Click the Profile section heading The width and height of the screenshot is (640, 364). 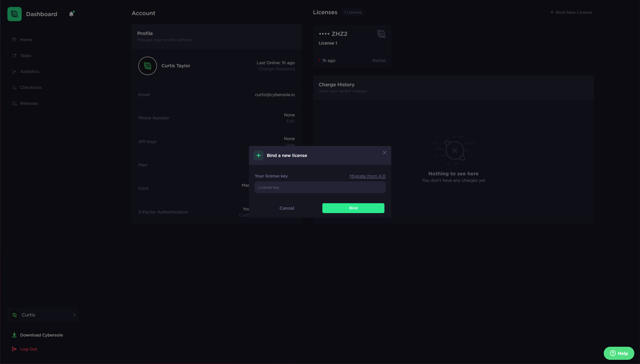[x=145, y=33]
